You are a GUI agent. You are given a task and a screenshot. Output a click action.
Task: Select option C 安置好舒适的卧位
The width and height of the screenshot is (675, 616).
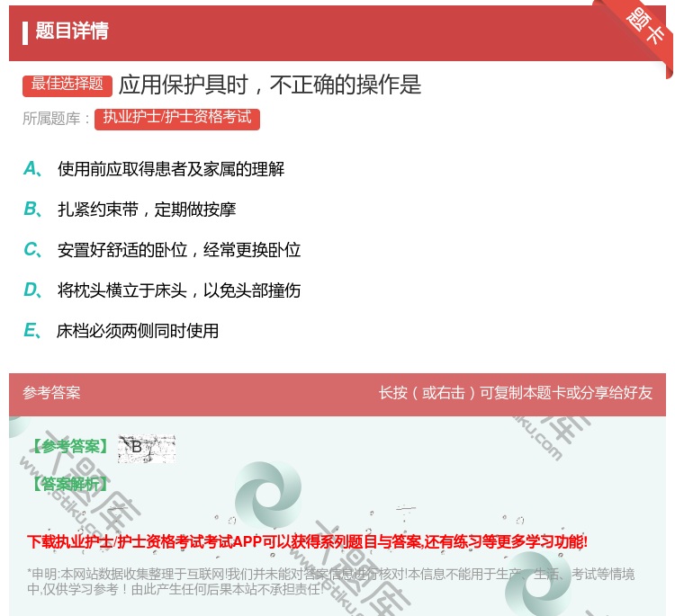click(162, 250)
